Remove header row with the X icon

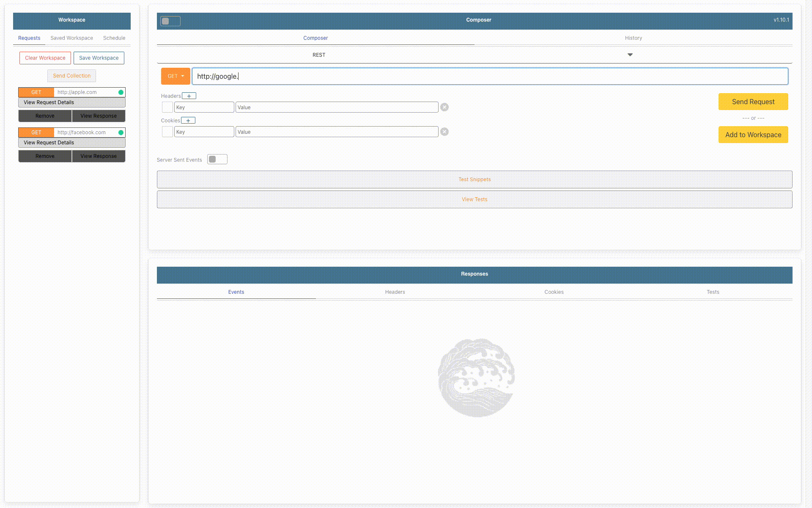pyautogui.click(x=444, y=108)
